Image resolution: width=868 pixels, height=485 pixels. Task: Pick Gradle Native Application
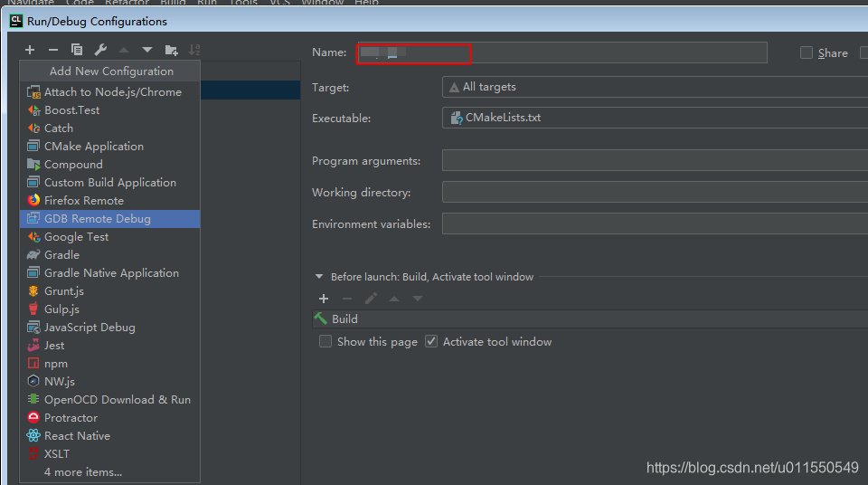[109, 272]
